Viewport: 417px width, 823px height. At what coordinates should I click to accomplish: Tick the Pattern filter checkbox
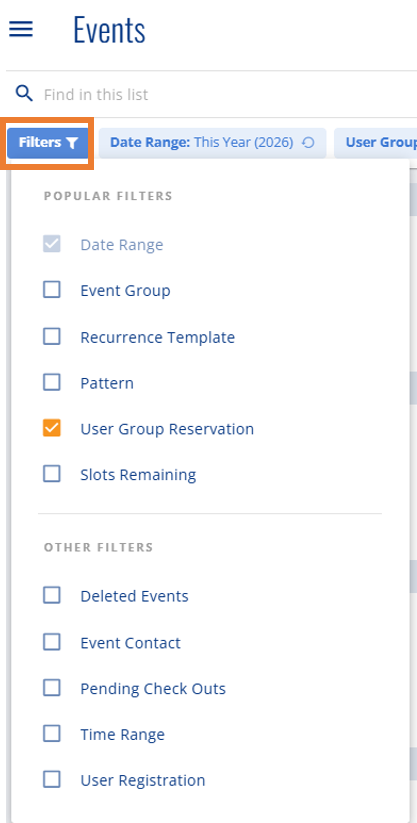51,382
